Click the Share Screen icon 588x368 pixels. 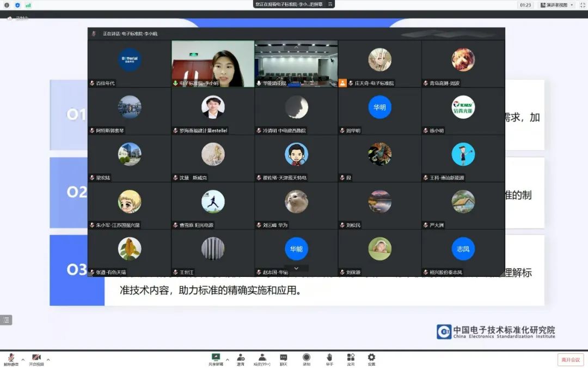(x=216, y=358)
